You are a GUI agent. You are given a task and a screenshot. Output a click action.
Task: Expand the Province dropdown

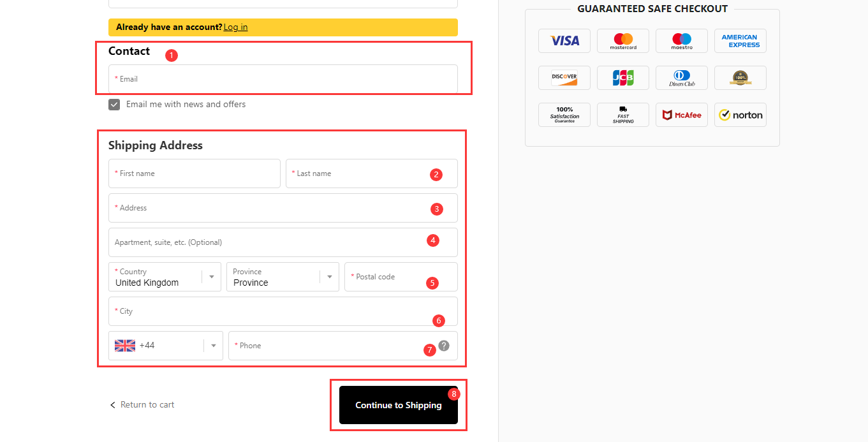(283, 277)
